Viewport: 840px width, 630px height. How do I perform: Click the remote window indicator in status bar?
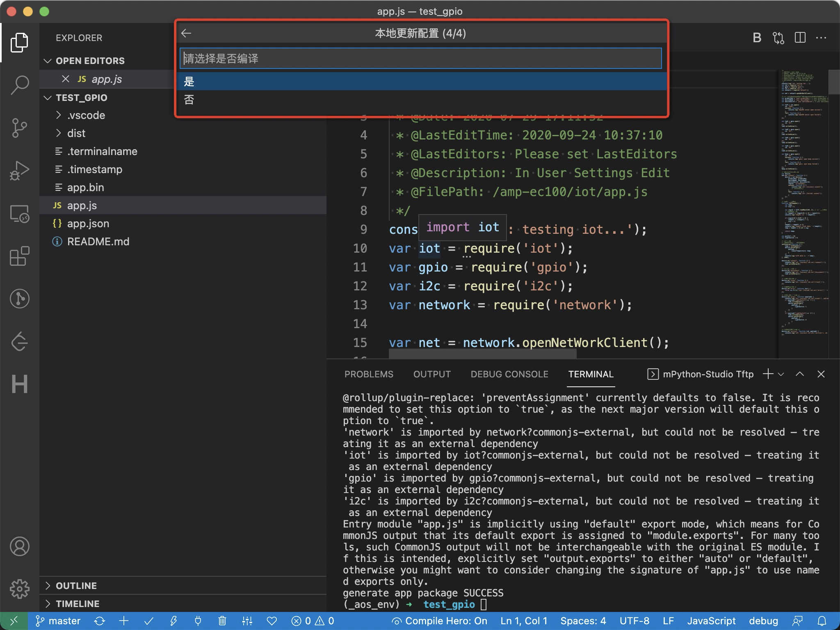coord(14,621)
